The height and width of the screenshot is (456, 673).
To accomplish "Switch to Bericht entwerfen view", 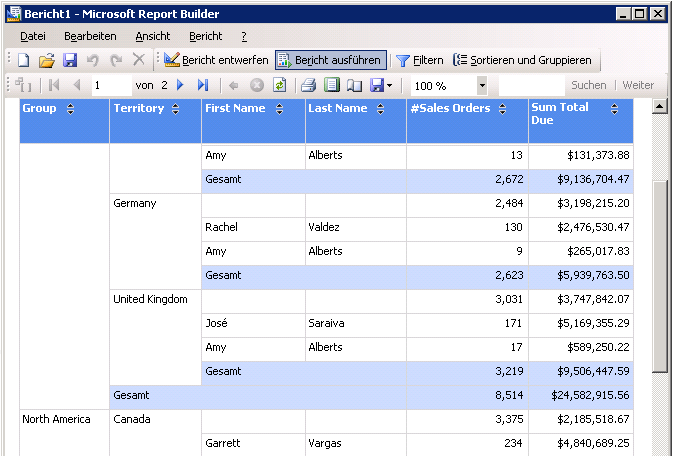I will pos(216,61).
